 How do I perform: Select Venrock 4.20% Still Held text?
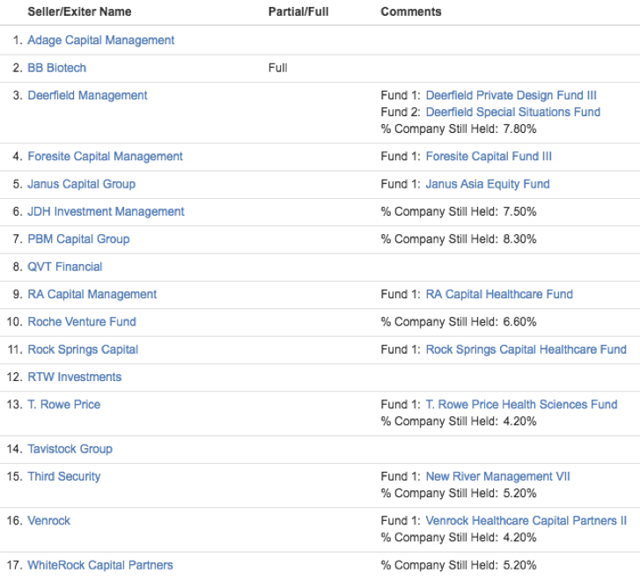pyautogui.click(x=458, y=538)
